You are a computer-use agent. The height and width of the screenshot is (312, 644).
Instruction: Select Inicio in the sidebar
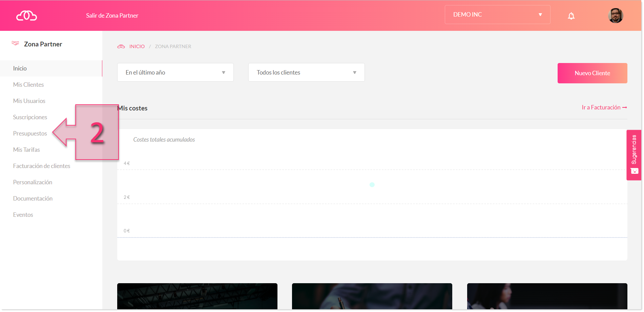pyautogui.click(x=51, y=68)
